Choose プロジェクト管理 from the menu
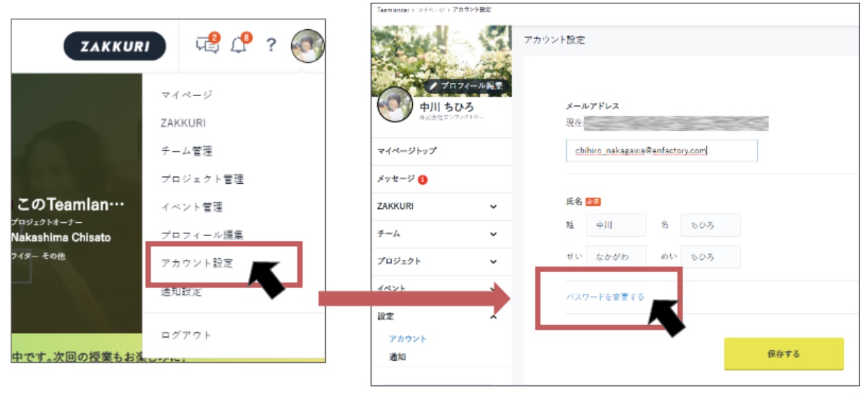868x398 pixels. 202,179
